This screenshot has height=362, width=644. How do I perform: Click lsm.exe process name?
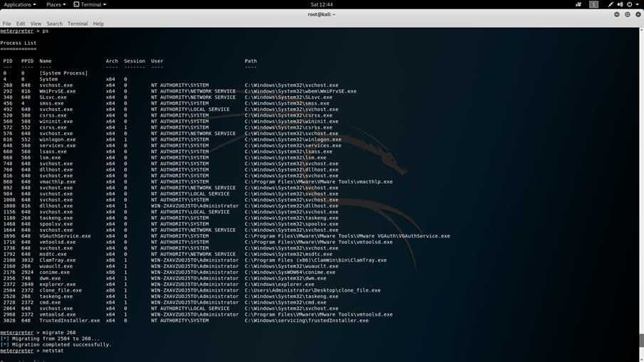tap(50, 158)
